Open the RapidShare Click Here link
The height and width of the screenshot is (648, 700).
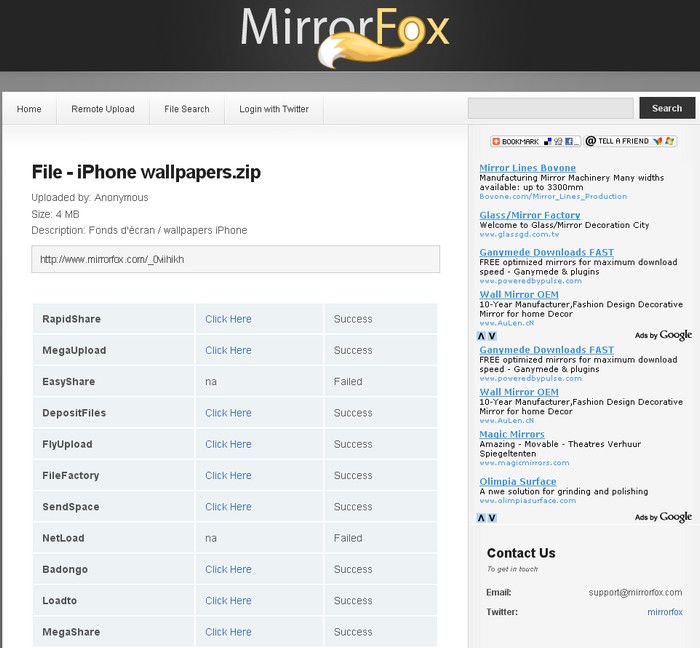coord(228,319)
